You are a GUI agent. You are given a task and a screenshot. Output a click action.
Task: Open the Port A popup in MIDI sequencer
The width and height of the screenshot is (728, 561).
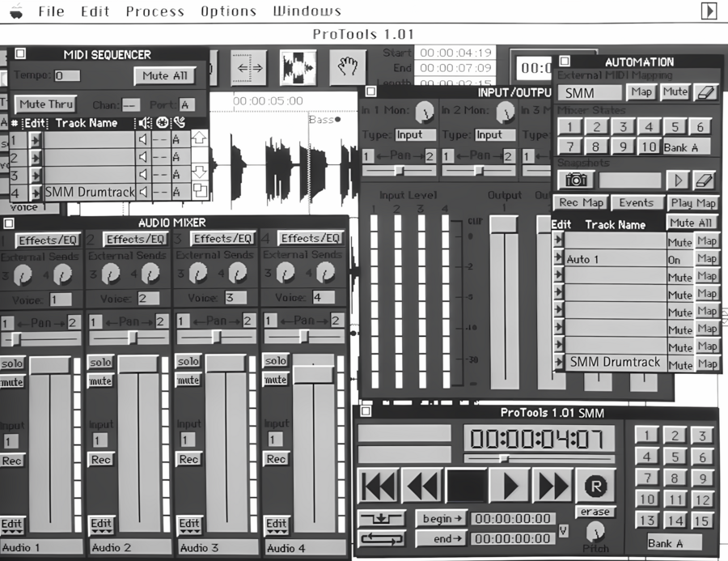point(186,104)
